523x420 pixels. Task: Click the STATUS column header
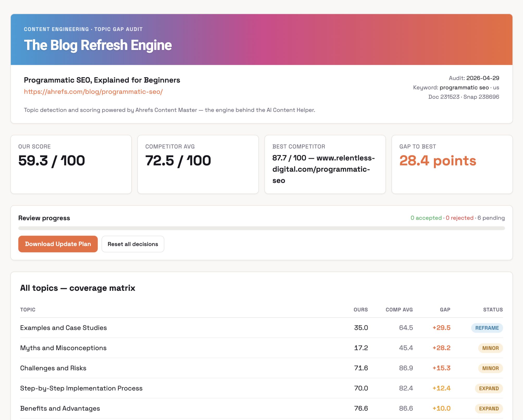(x=493, y=310)
